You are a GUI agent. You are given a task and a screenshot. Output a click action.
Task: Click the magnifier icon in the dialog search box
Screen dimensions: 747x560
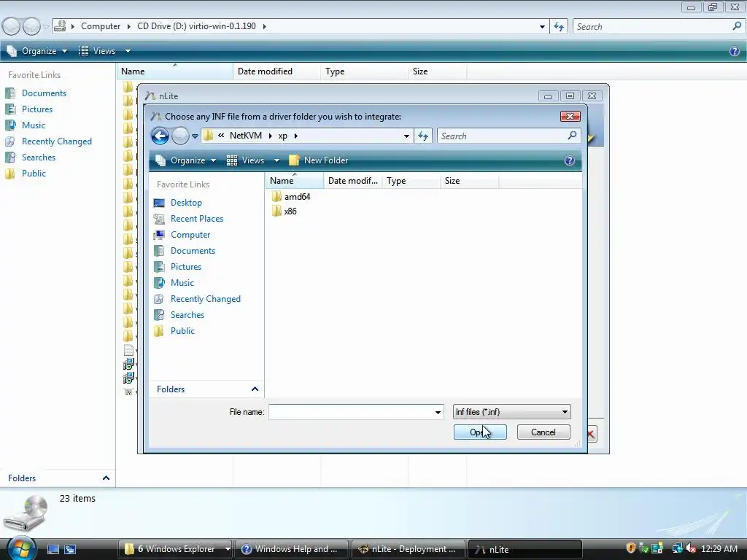point(572,136)
